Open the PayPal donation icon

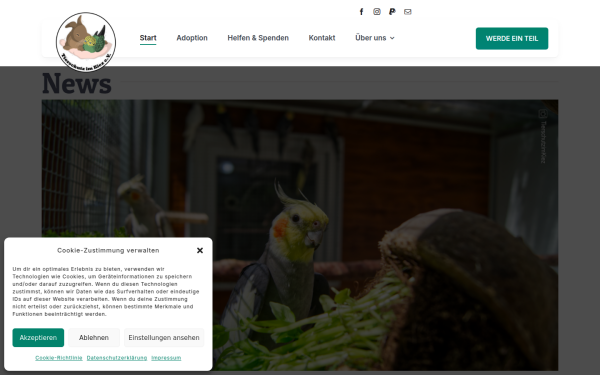(x=392, y=11)
